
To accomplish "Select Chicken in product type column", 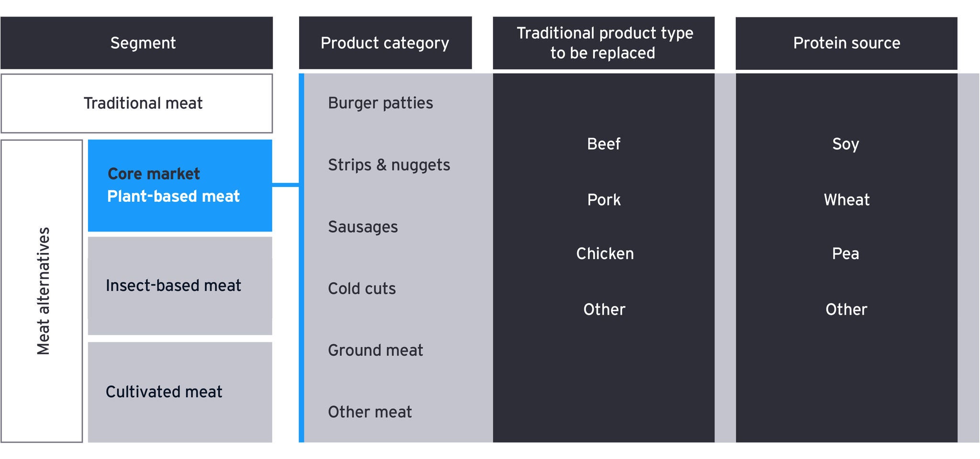I will tap(604, 254).
